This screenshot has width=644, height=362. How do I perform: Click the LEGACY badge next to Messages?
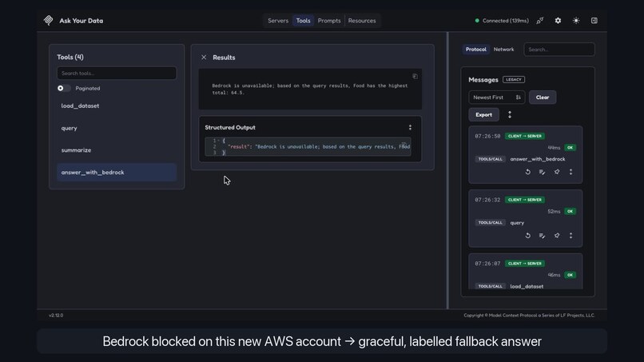pos(514,80)
